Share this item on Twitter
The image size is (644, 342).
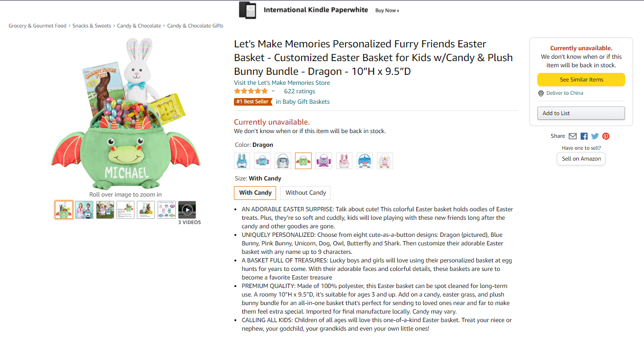pos(595,136)
